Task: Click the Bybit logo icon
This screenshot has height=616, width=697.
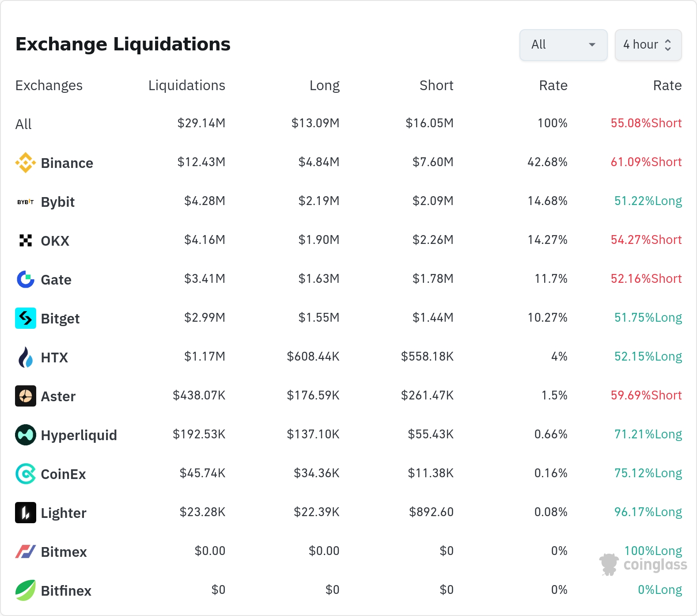Action: pyautogui.click(x=26, y=202)
